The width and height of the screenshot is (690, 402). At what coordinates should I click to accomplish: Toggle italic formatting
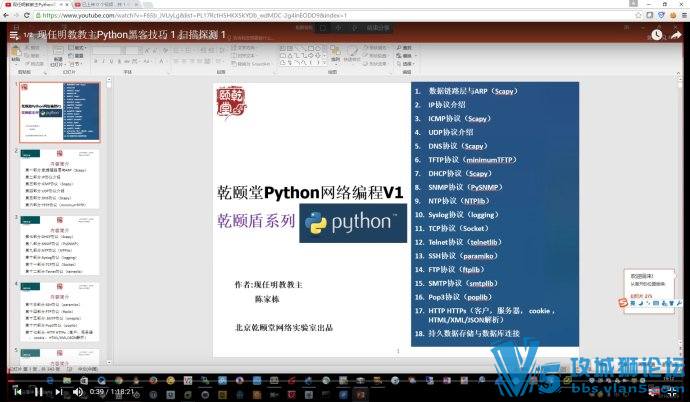tap(103, 61)
